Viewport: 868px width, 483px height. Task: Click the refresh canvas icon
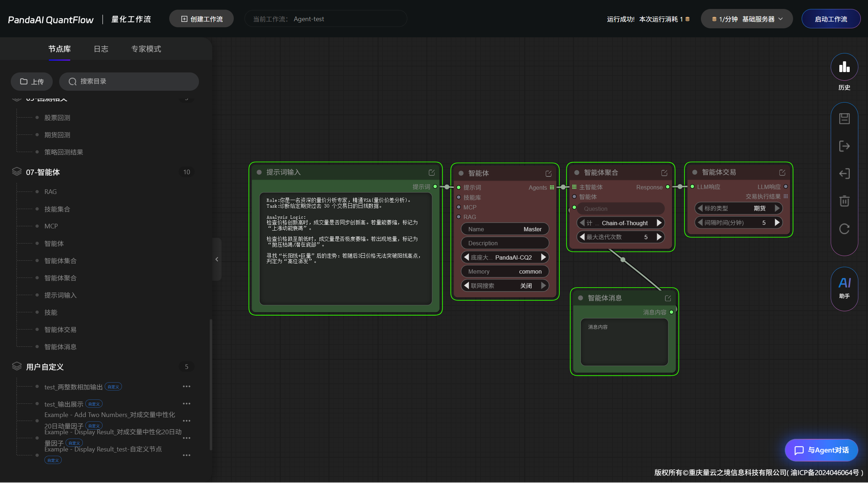[844, 228]
